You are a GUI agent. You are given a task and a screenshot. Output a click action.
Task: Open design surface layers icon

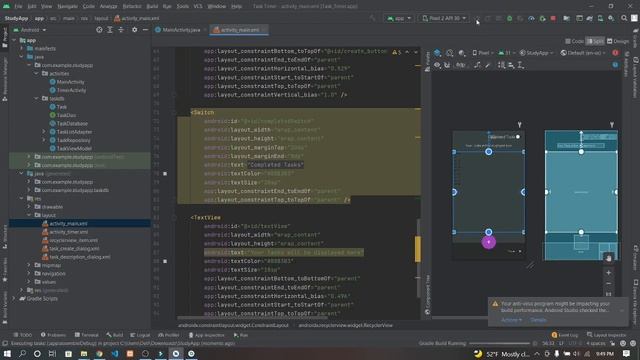438,53
